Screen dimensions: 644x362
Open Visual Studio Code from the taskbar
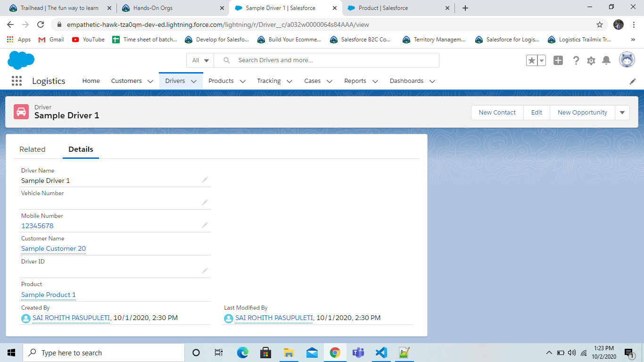(381, 352)
